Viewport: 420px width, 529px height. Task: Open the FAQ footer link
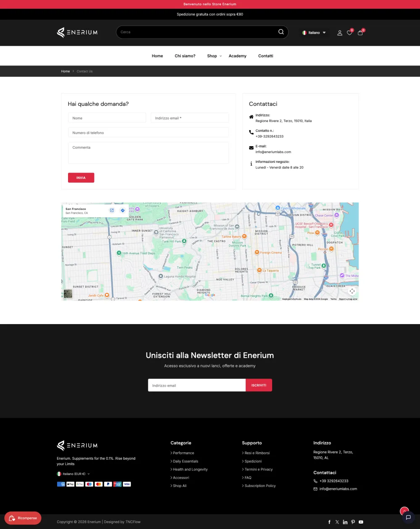coord(248,478)
